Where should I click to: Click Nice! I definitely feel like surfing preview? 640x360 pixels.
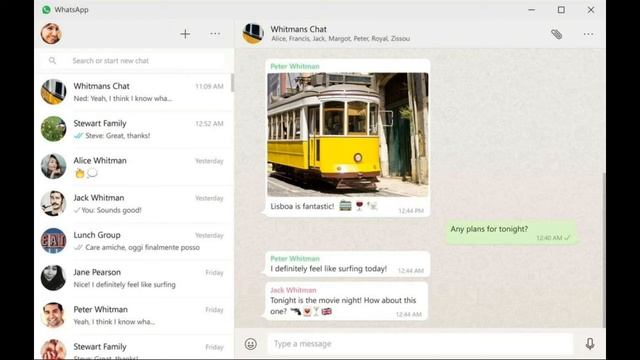pyautogui.click(x=124, y=284)
